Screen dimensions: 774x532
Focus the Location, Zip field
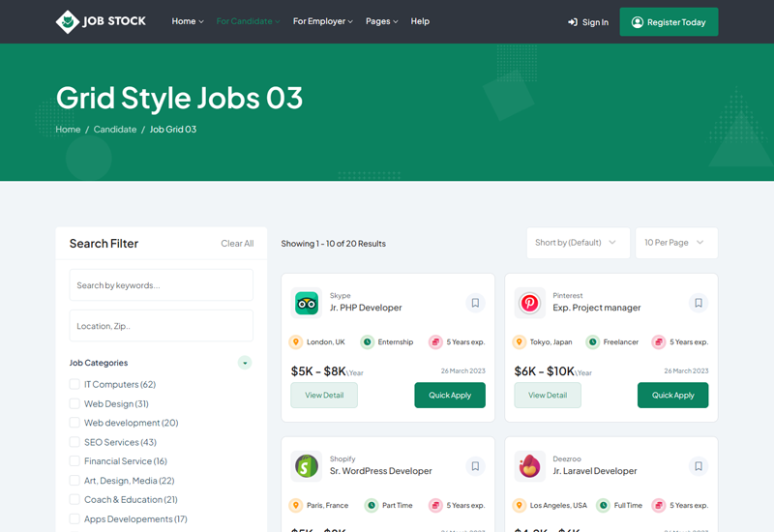(162, 326)
